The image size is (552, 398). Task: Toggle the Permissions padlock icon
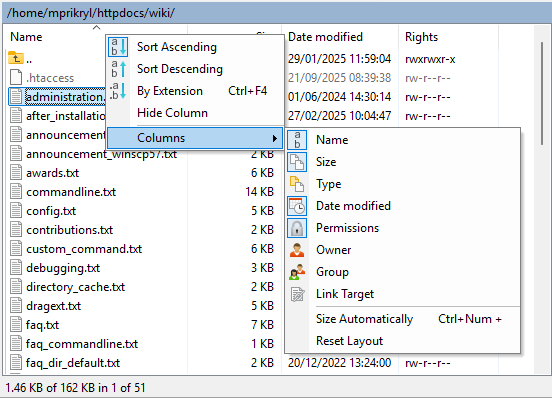[x=297, y=228]
